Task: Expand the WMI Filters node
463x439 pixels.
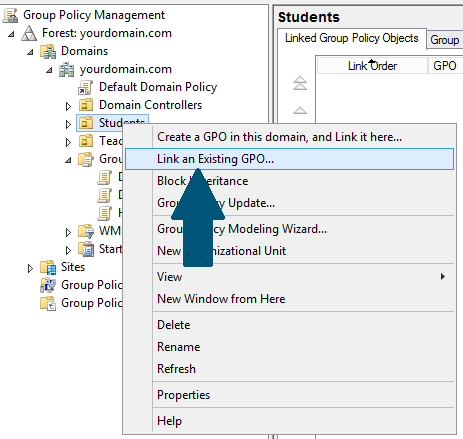Action: [x=68, y=232]
